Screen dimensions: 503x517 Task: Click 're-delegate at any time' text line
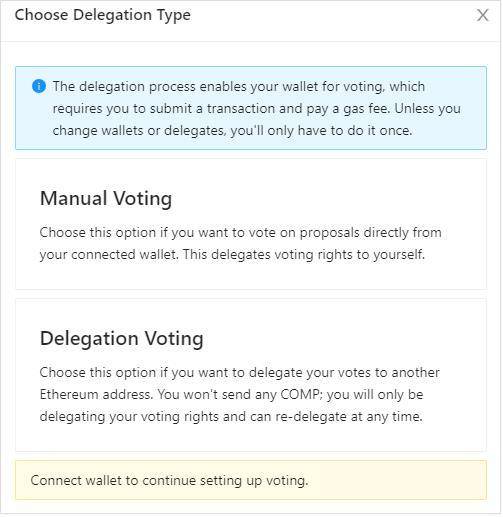point(231,417)
